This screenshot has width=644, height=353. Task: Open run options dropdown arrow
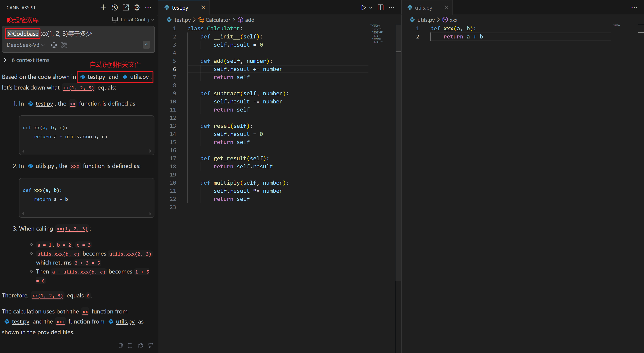tap(371, 7)
